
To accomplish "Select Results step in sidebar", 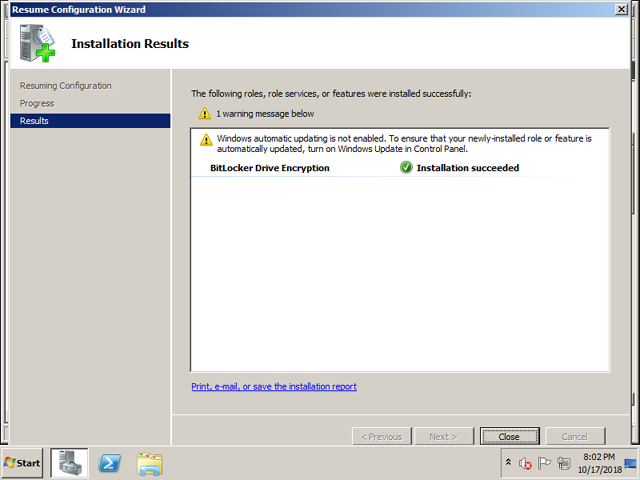I will [90, 121].
